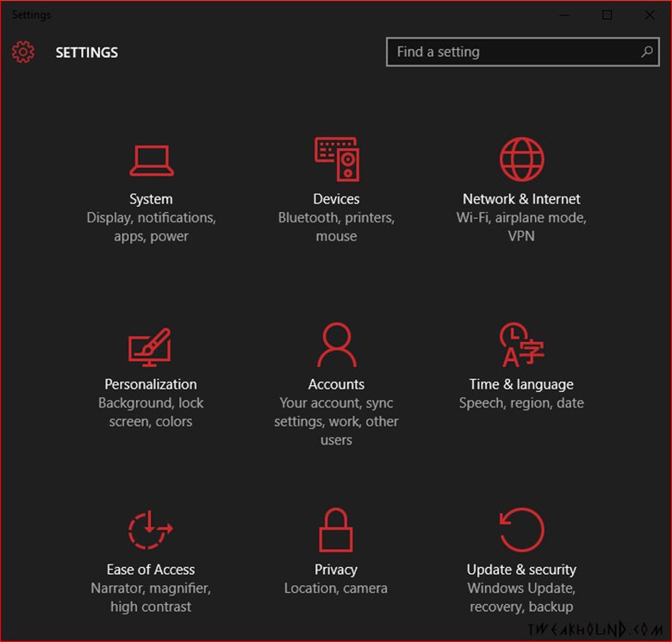Maximize the Settings window
The width and height of the screenshot is (672, 642).
point(607,15)
